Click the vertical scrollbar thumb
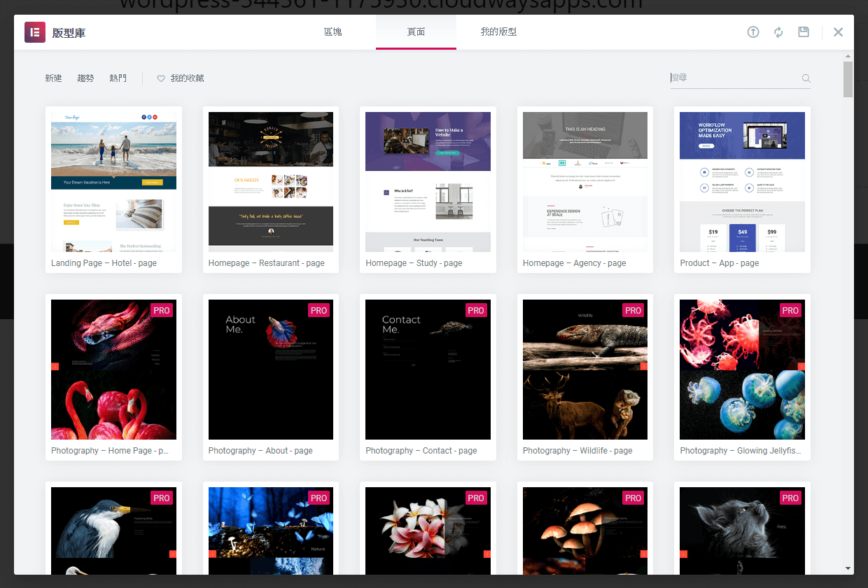 click(x=848, y=79)
